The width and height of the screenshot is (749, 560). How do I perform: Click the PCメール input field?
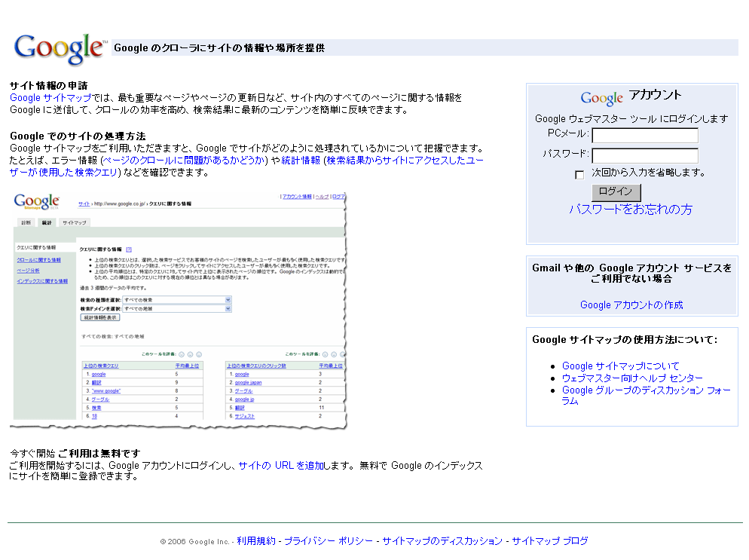click(645, 136)
